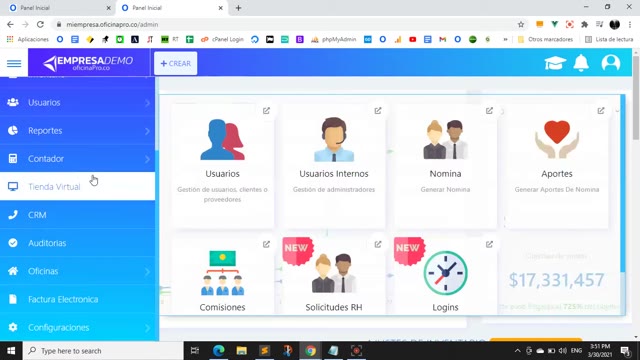
Task: Open the notifications bell icon
Action: click(581, 63)
